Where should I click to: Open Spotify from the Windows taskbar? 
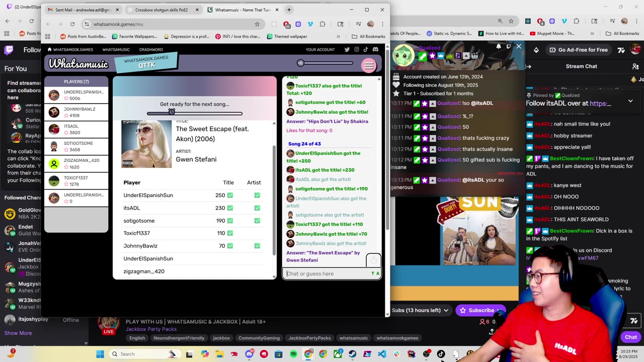293,354
